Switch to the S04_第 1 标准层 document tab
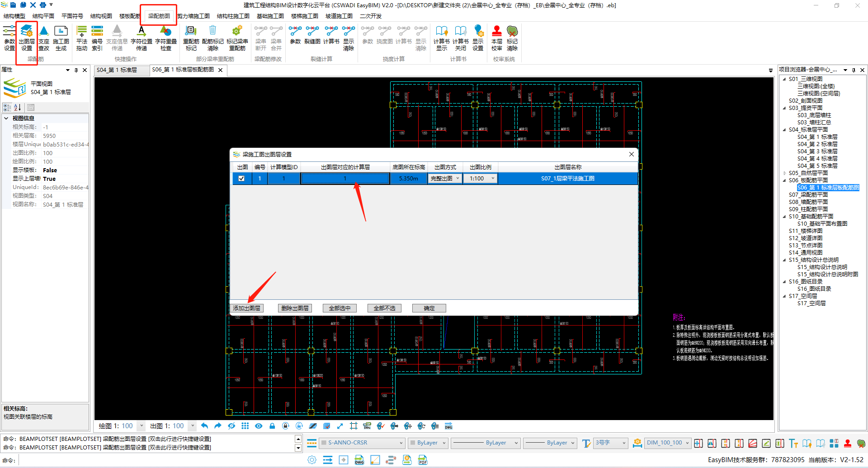 click(117, 70)
